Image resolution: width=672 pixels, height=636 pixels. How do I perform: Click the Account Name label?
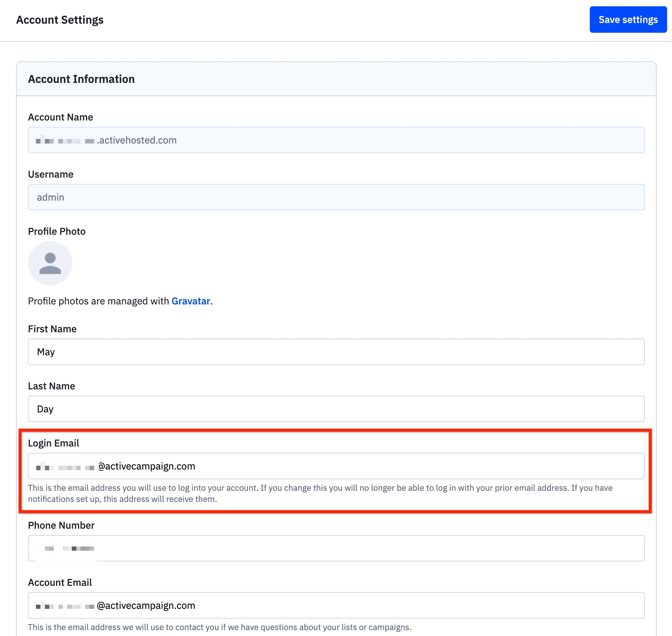pyautogui.click(x=60, y=117)
